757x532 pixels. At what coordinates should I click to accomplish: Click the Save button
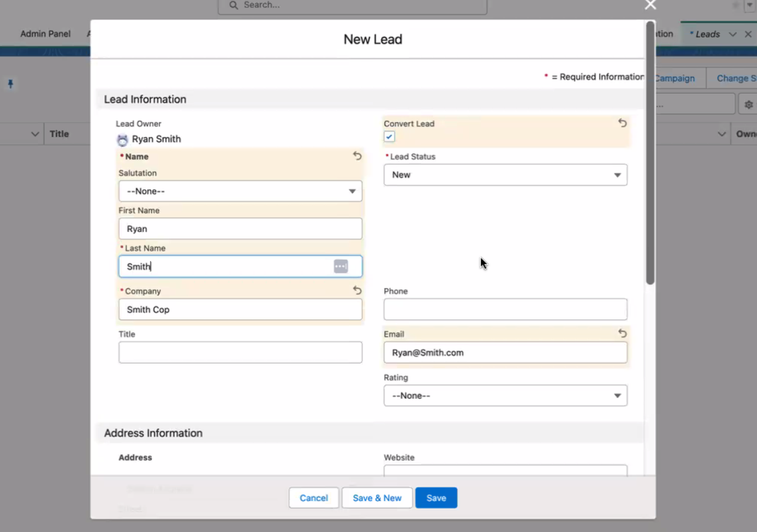[435, 498]
